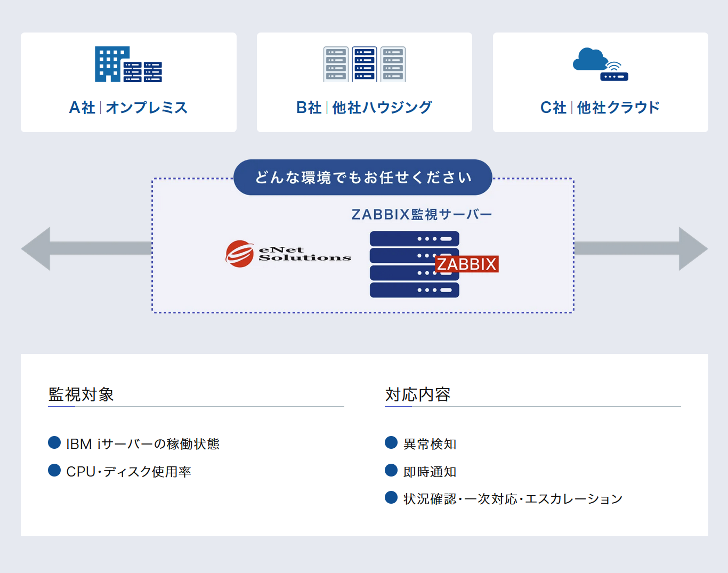Click the office building on-premises icon
Screen dimensions: 728x573
pos(128,64)
